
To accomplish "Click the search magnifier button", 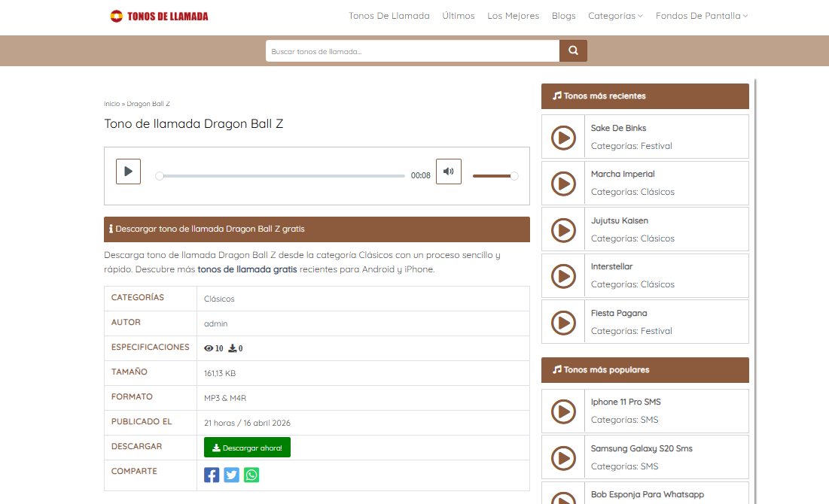I will pos(573,50).
